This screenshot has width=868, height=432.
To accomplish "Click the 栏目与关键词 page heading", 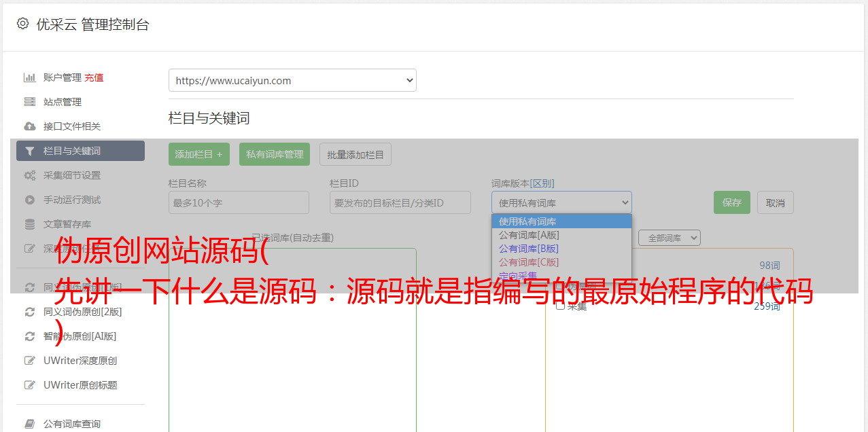I will [x=209, y=118].
